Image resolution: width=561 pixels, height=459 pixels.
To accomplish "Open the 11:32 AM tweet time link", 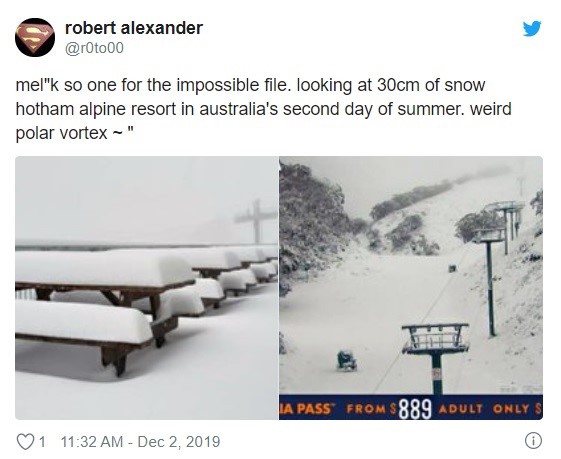I will pos(92,441).
